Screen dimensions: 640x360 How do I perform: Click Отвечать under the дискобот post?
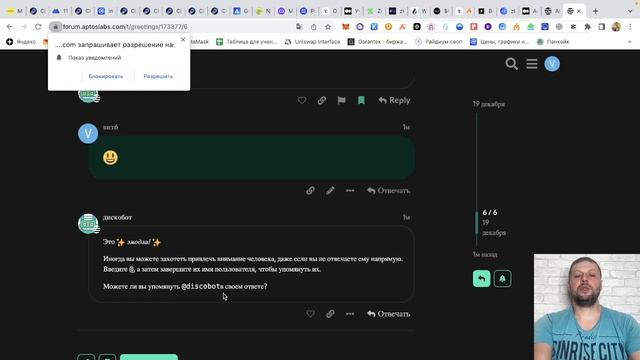pyautogui.click(x=388, y=314)
